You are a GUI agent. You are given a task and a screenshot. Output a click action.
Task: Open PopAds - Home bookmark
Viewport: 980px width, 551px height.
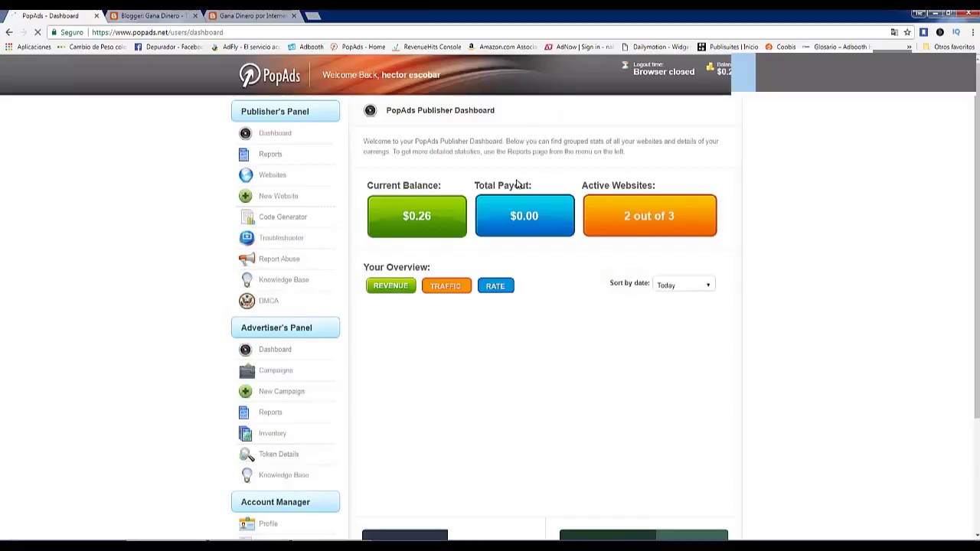[358, 47]
